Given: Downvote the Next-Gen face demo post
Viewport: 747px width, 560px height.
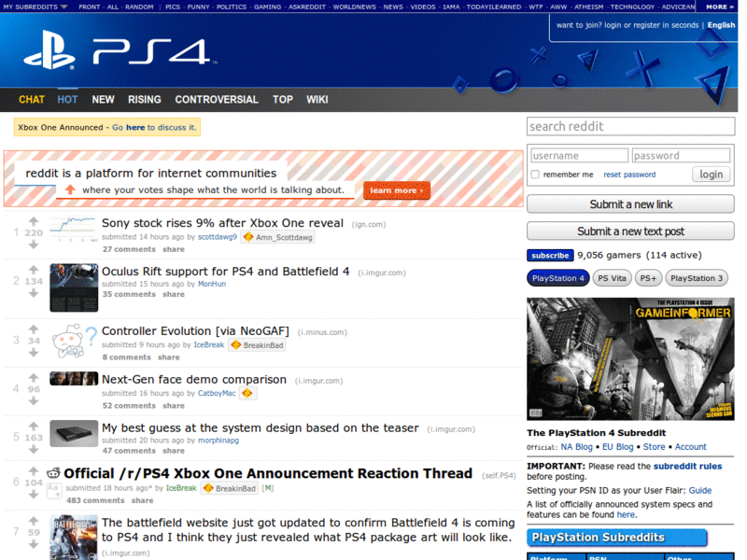Looking at the screenshot, I should [x=34, y=401].
